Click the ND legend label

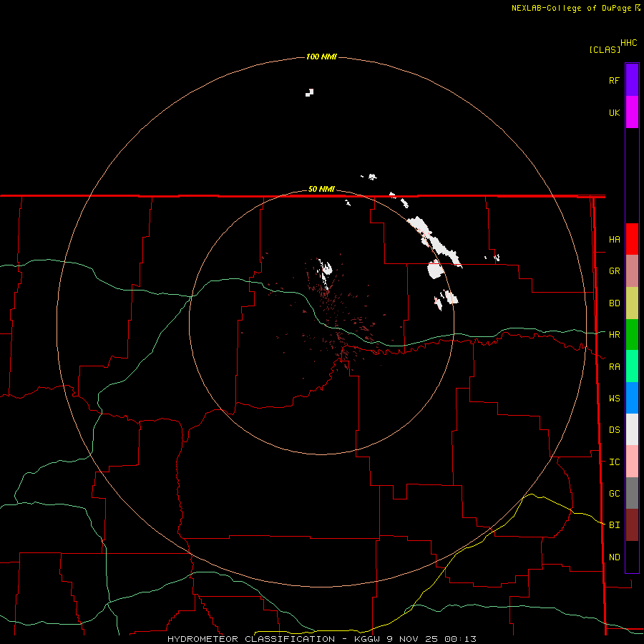click(614, 557)
